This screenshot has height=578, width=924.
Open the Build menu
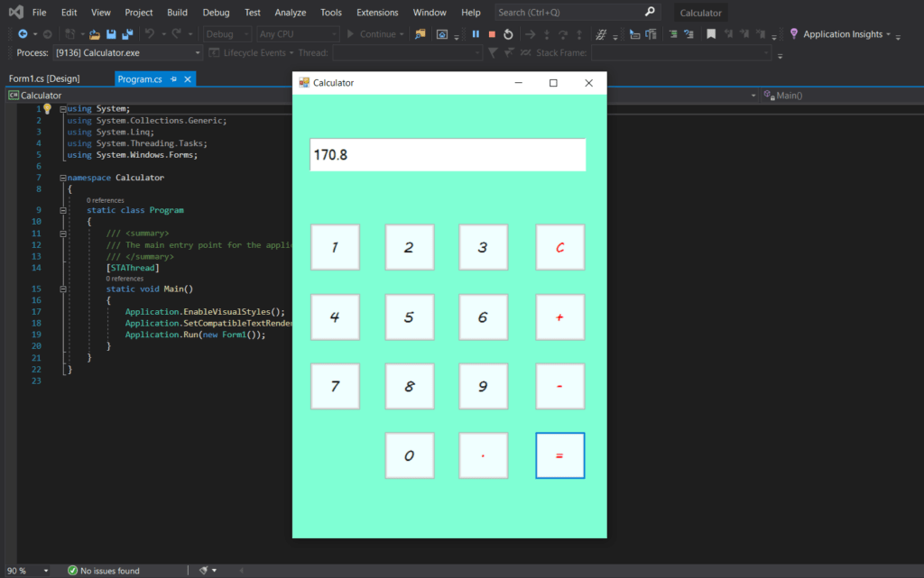point(177,13)
